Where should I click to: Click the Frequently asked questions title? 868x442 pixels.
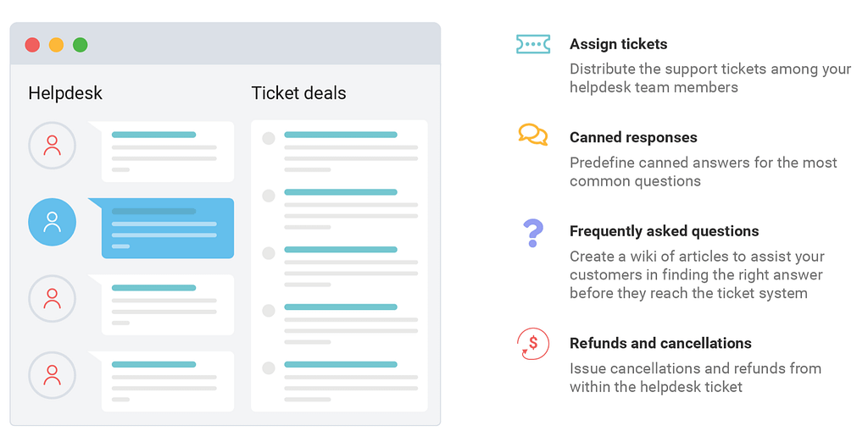665,231
